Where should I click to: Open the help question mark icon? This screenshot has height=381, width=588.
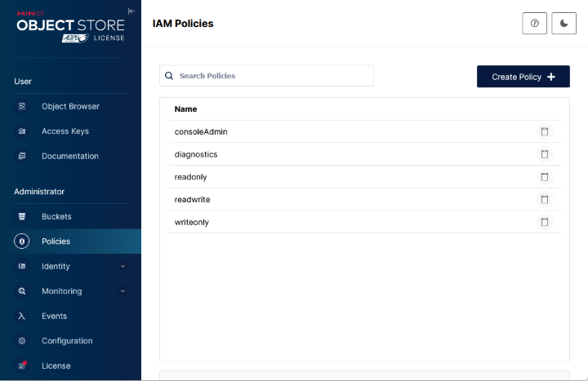coord(534,24)
